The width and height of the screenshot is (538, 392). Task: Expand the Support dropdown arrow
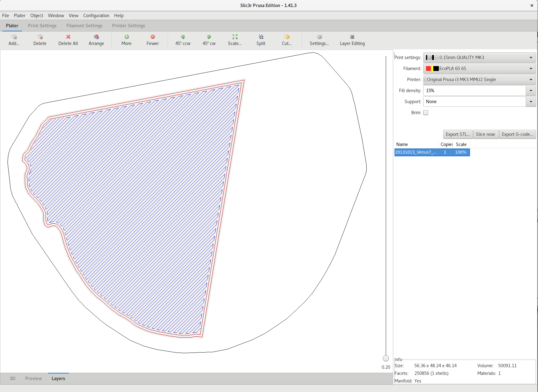(531, 102)
